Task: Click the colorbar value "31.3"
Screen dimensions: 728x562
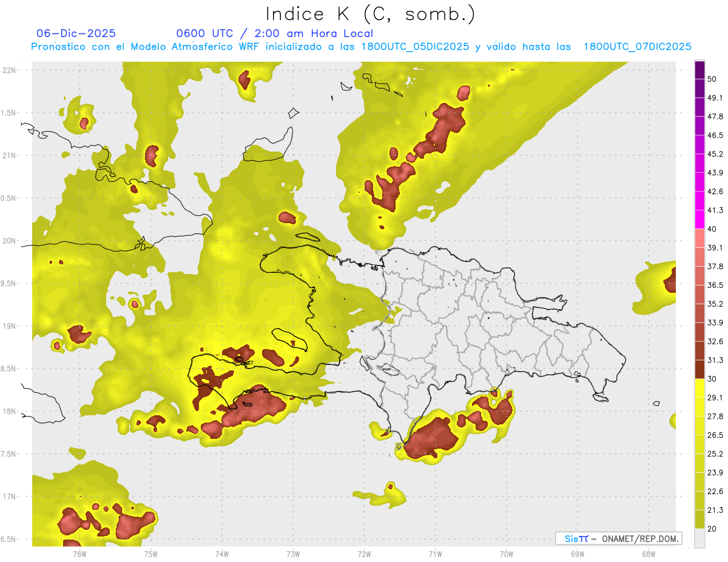Action: (715, 360)
